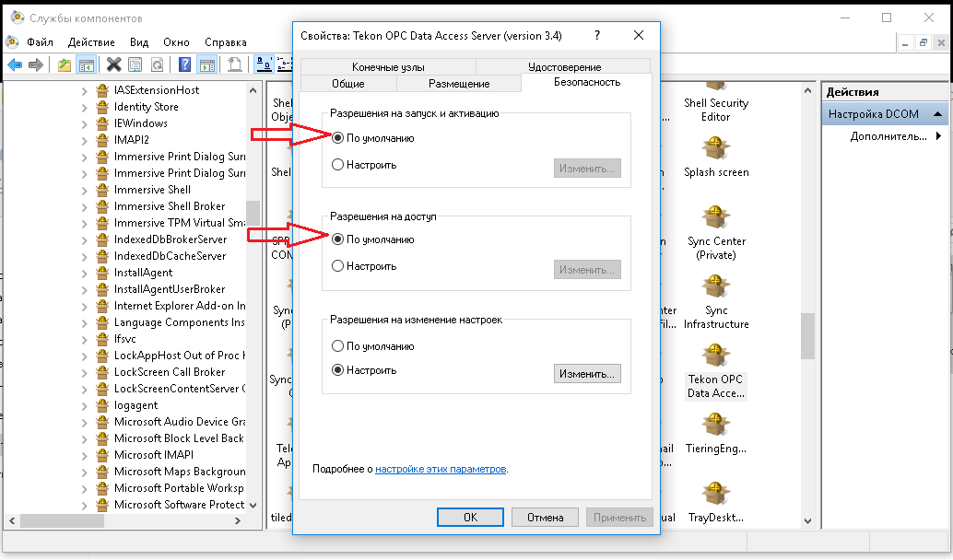Image resolution: width=953 pixels, height=560 pixels.
Task: Open the настройке этих параметров link
Action: click(x=441, y=469)
